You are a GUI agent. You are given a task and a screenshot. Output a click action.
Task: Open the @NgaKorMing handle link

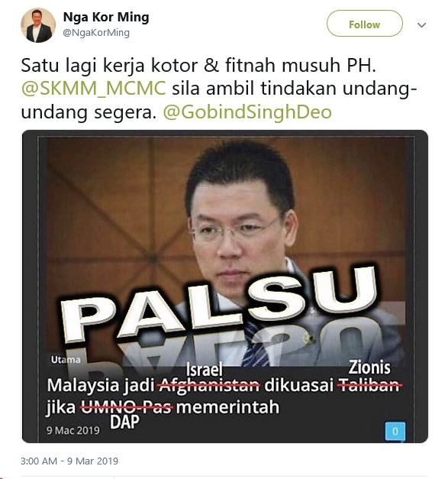(96, 33)
